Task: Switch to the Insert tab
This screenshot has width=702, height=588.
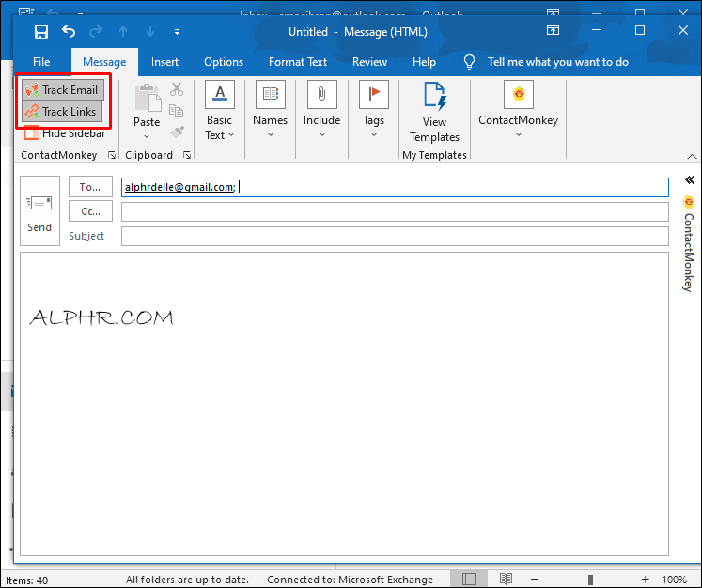Action: (x=164, y=62)
